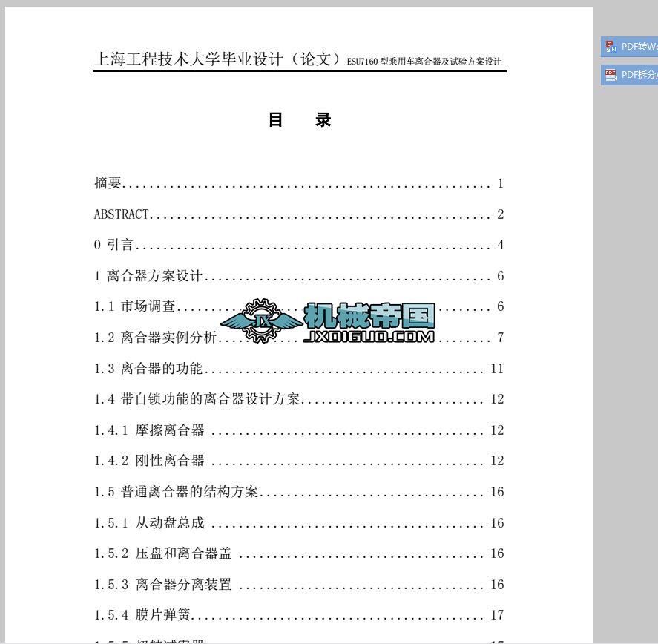Click page number 2 of ABSTRACT
Image resolution: width=658 pixels, height=644 pixels.
[x=501, y=214]
